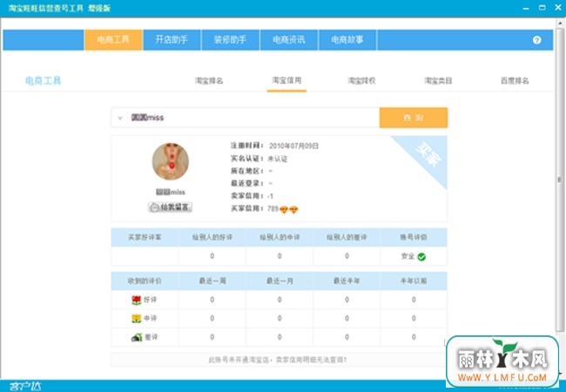Image resolution: width=566 pixels, height=392 pixels.
Task: Click the green safe checkmark icon
Action: [x=421, y=257]
